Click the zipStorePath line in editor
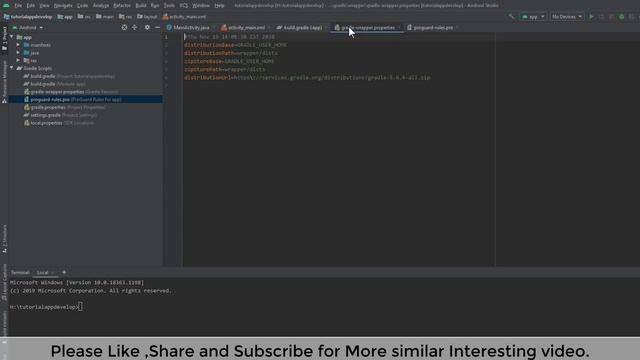The width and height of the screenshot is (640, 360). 224,69
